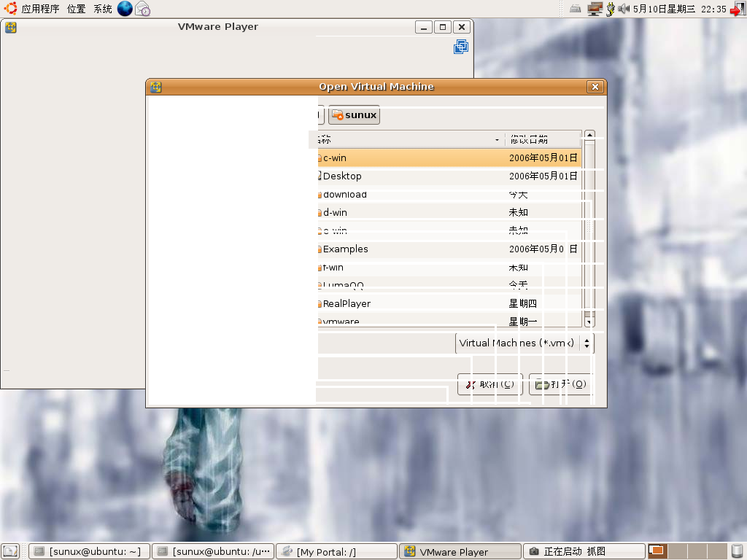Select the d-win folder row

(x=449, y=212)
